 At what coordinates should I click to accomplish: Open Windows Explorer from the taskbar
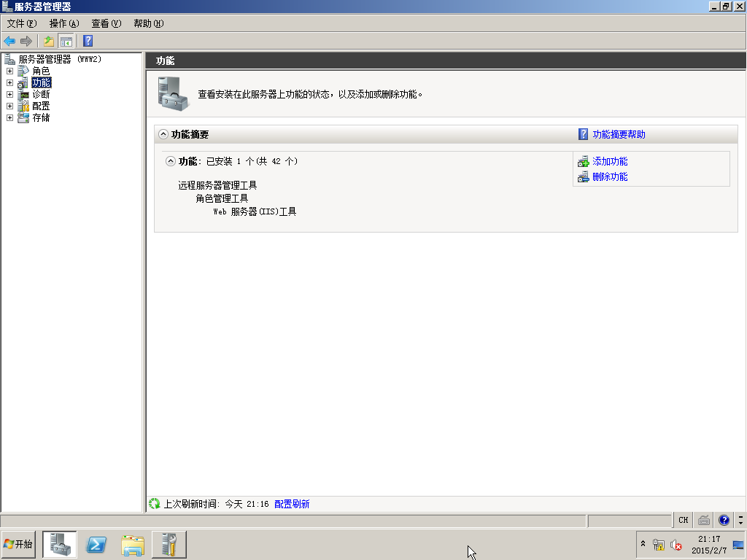(133, 545)
